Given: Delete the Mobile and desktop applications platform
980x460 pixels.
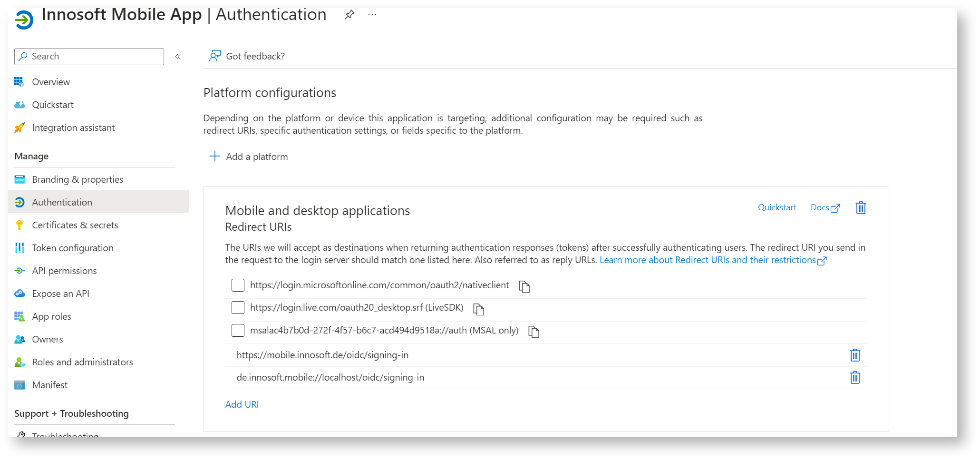Looking at the screenshot, I should click(860, 208).
